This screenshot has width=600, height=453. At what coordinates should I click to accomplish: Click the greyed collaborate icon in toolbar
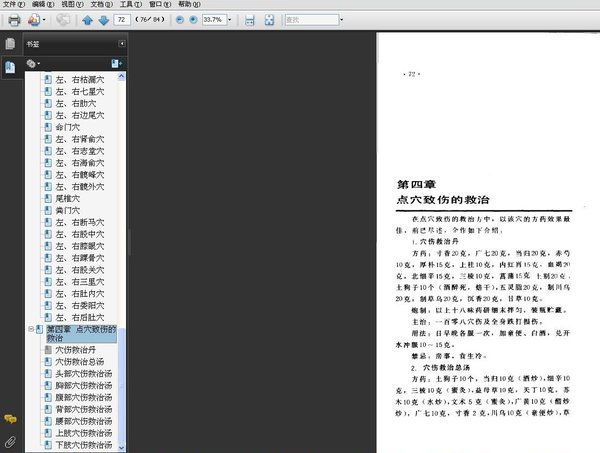(63, 20)
